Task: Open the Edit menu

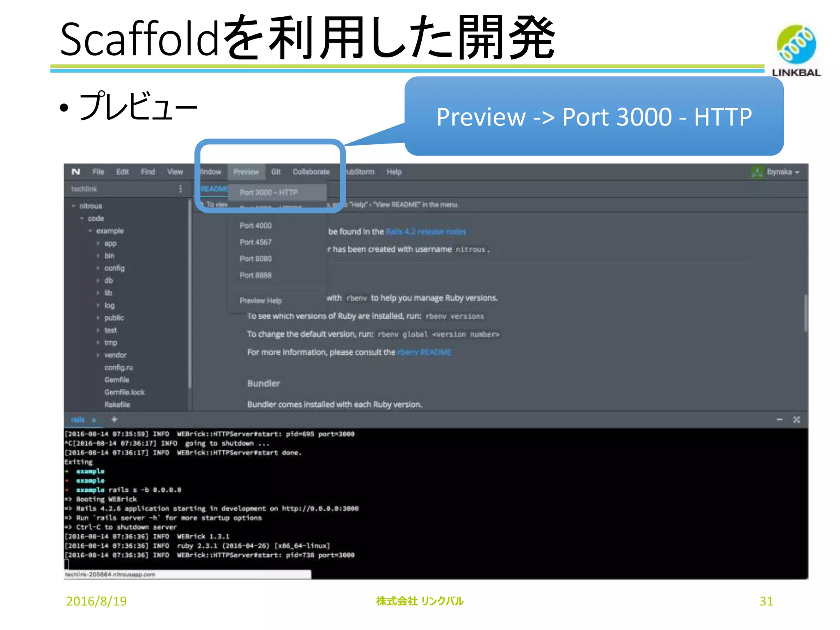Action: pos(122,172)
